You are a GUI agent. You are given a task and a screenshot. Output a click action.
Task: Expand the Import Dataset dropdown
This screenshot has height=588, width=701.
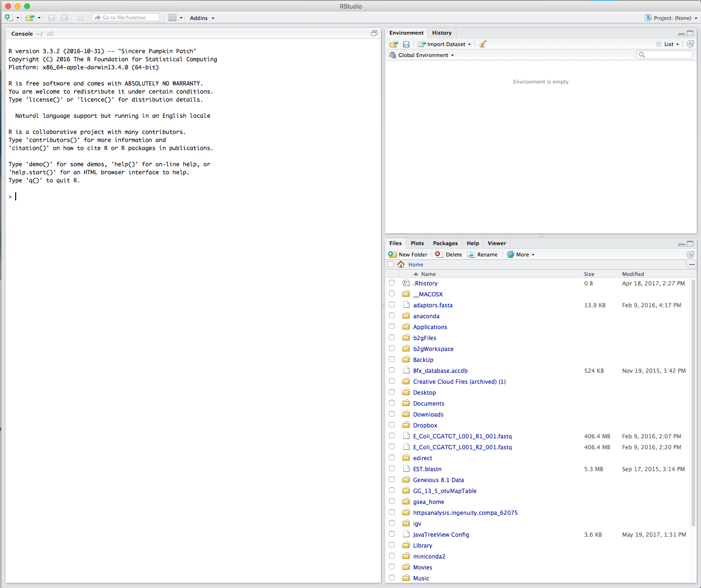(x=445, y=44)
